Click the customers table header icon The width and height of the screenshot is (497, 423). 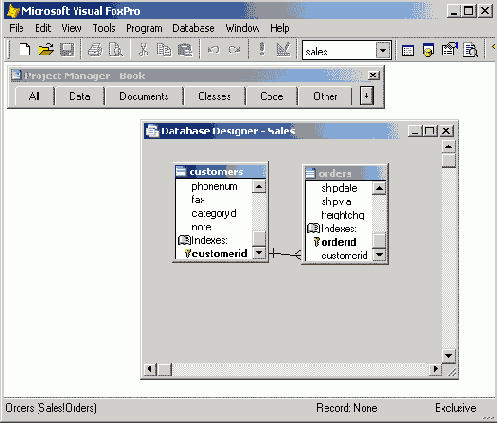(x=181, y=171)
